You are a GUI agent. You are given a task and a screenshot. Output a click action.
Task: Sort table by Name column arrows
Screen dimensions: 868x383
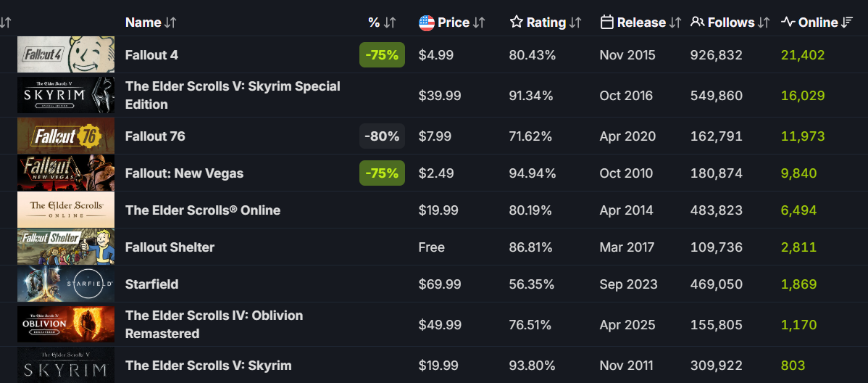[170, 22]
